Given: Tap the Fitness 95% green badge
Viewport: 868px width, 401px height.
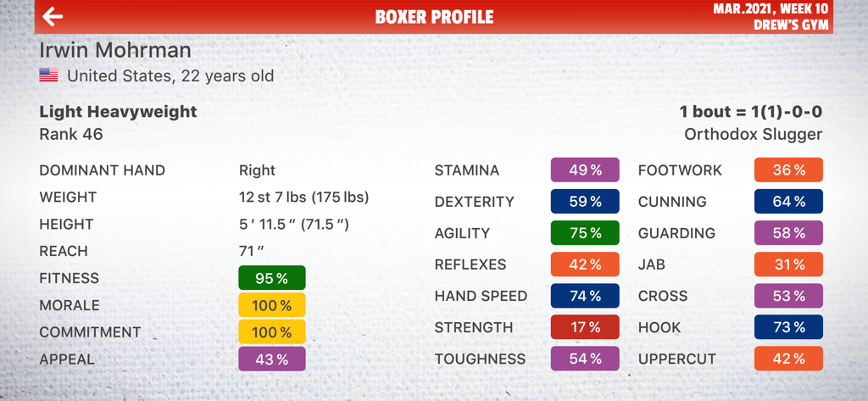Looking at the screenshot, I should [x=271, y=278].
